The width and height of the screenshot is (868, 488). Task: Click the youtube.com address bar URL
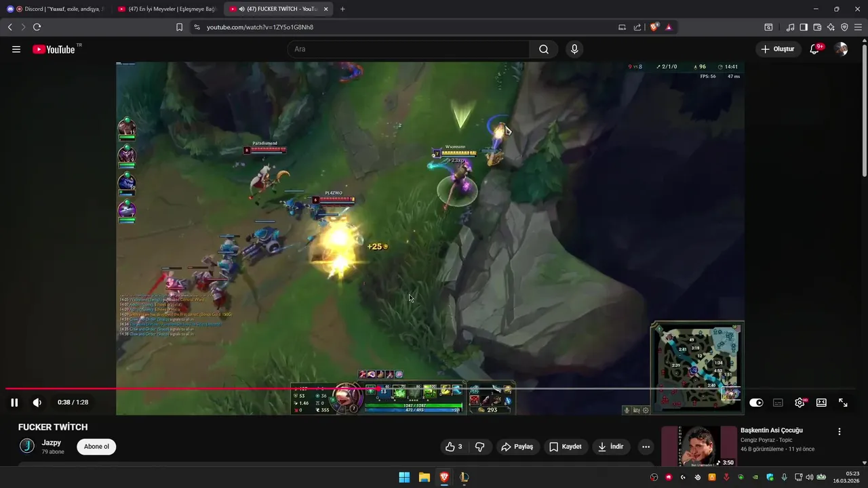coord(260,27)
